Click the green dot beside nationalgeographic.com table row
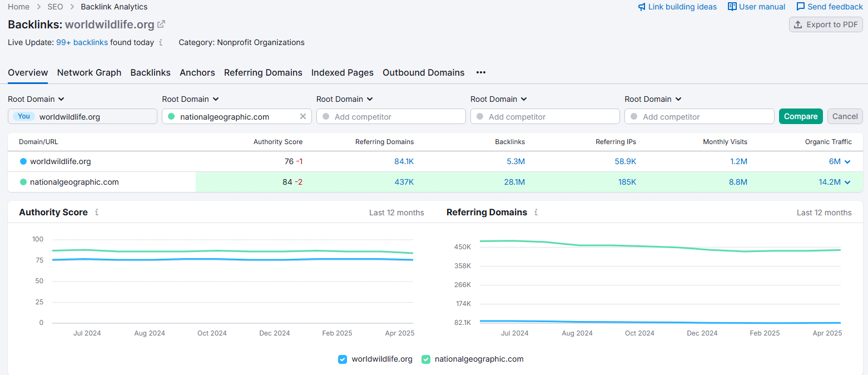Viewport: 868px width, 375px height. [x=23, y=182]
